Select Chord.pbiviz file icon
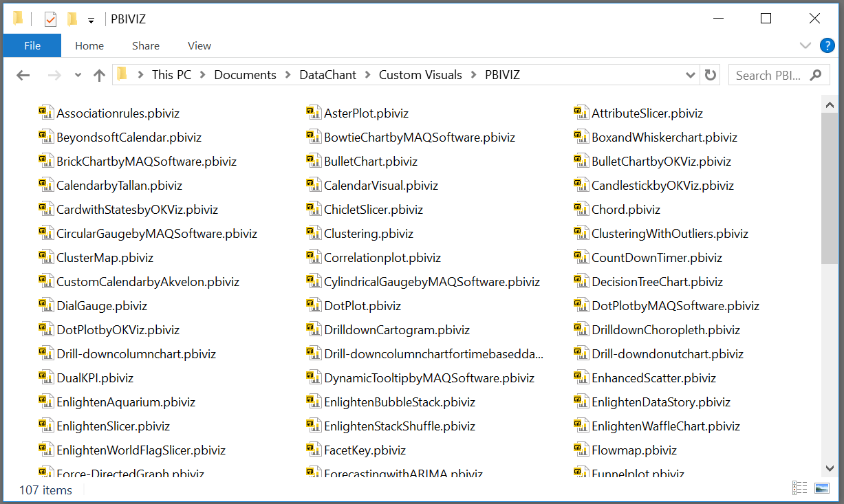 pyautogui.click(x=581, y=209)
